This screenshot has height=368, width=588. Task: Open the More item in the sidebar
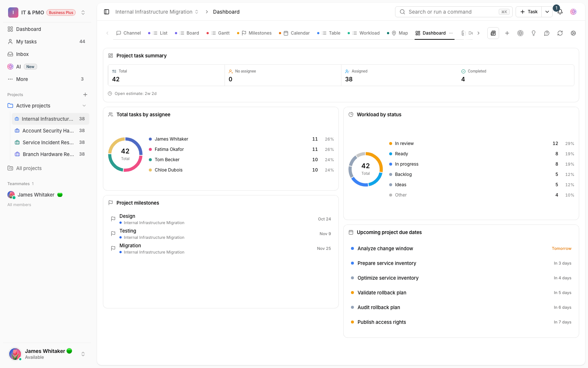click(47, 79)
